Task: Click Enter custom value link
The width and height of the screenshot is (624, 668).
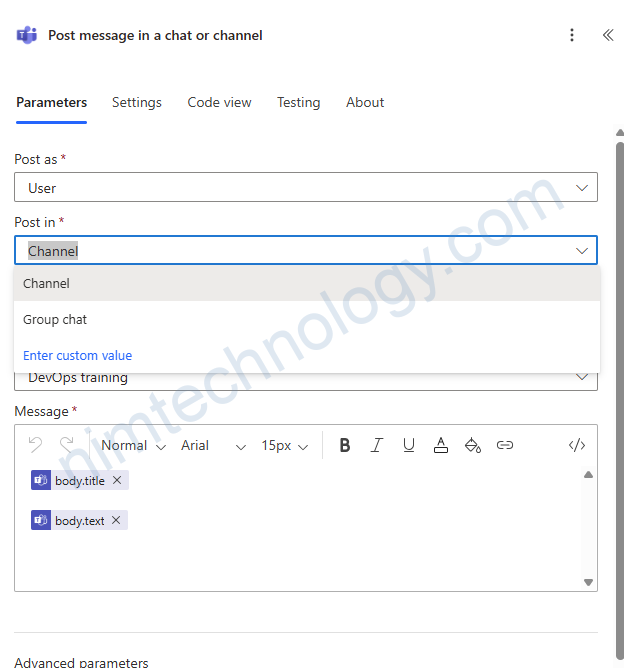Action: (x=78, y=356)
